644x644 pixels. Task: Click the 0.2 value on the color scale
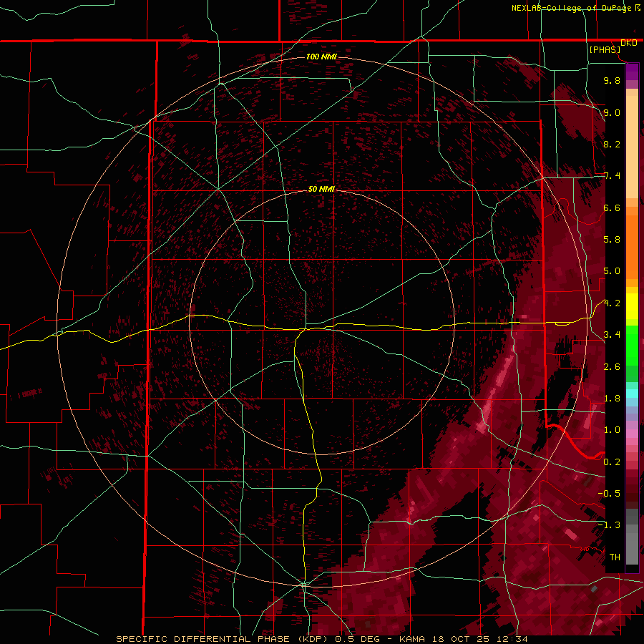(612, 462)
